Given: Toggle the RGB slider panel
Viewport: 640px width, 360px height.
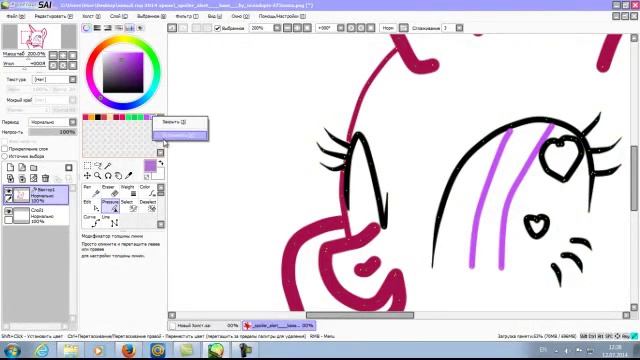Looking at the screenshot, I should tap(97, 28).
